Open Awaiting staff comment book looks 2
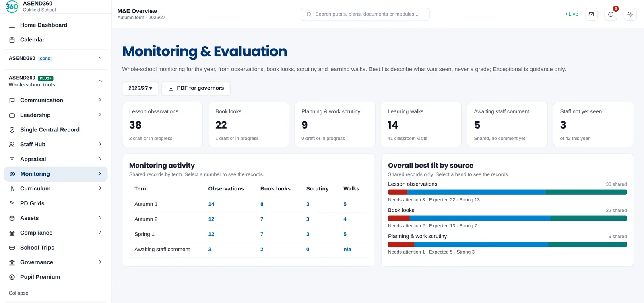Screen dimensions: 644x303 (x=262, y=250)
